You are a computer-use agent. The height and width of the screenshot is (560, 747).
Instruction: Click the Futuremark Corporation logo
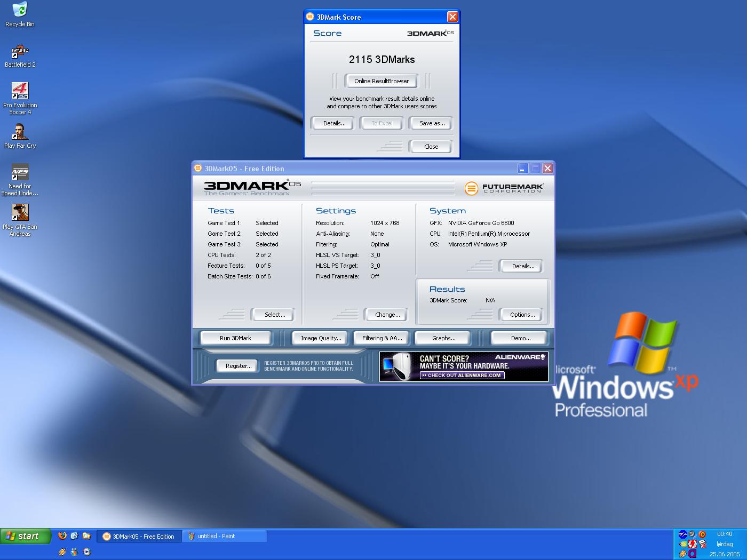click(504, 188)
